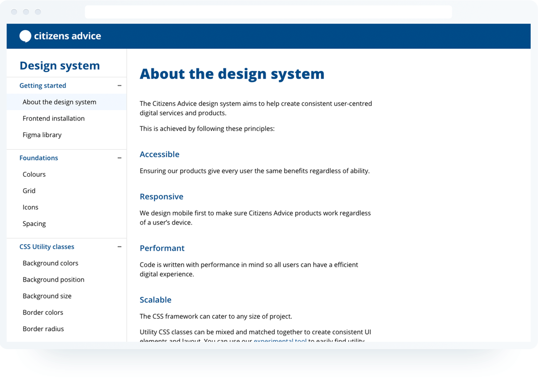Image resolution: width=538 pixels, height=392 pixels.
Task: Select the Getting started heading link
Action: pyautogui.click(x=43, y=85)
